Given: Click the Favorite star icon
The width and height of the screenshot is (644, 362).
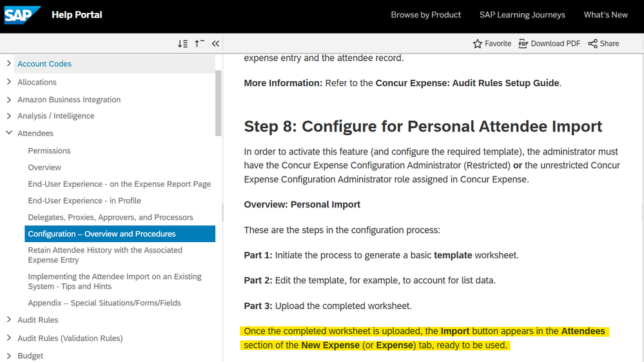Looking at the screenshot, I should coord(477,44).
